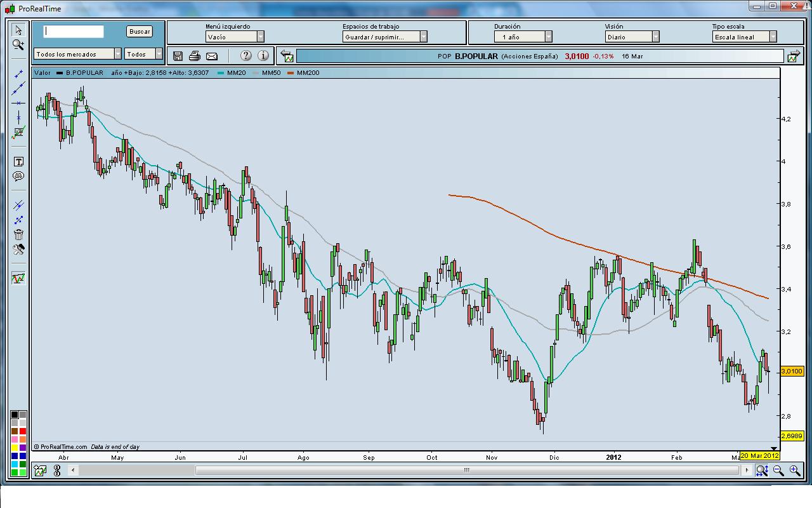Pick the orange color swatch
The image size is (812, 508).
pyautogui.click(x=23, y=439)
